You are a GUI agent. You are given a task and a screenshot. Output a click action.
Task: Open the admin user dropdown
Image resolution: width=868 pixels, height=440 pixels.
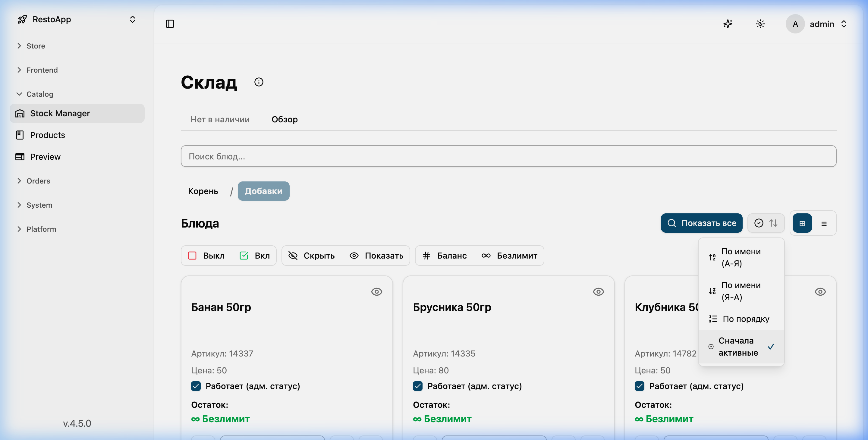coord(817,24)
